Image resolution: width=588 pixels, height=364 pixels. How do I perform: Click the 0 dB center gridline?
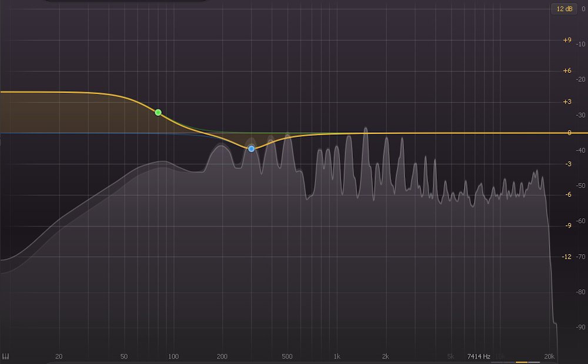click(412, 134)
